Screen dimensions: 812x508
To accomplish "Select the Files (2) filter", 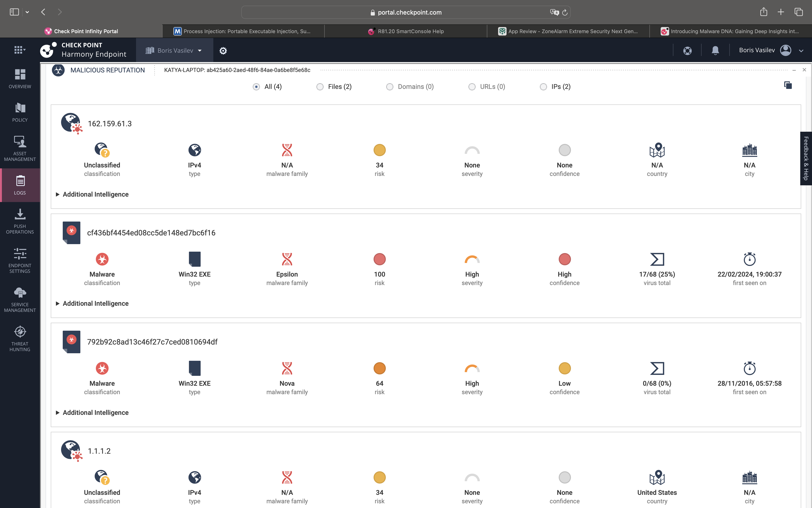I will (x=320, y=87).
